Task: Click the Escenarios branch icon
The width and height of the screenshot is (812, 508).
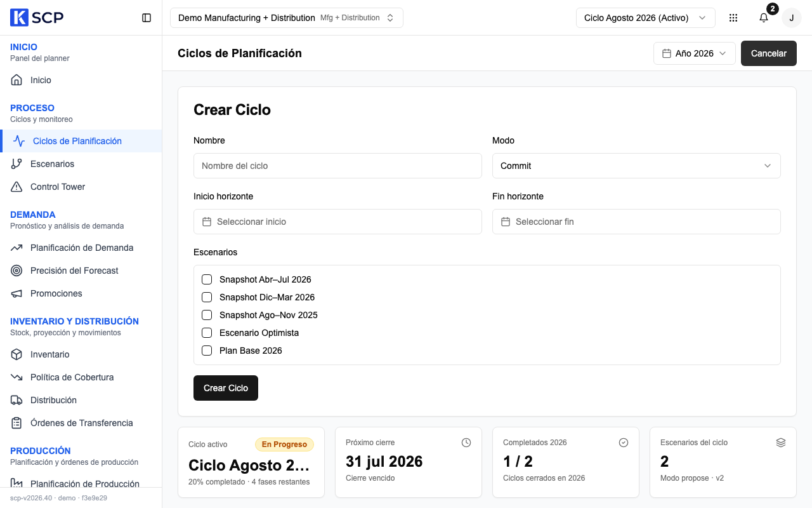Action: point(16,164)
